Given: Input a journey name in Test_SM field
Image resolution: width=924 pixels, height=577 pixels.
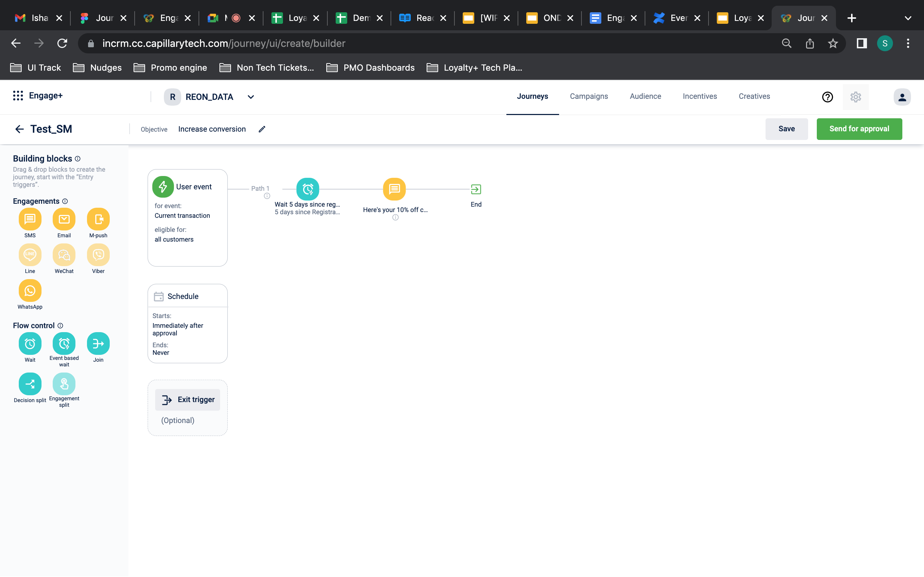Looking at the screenshot, I should click(51, 129).
